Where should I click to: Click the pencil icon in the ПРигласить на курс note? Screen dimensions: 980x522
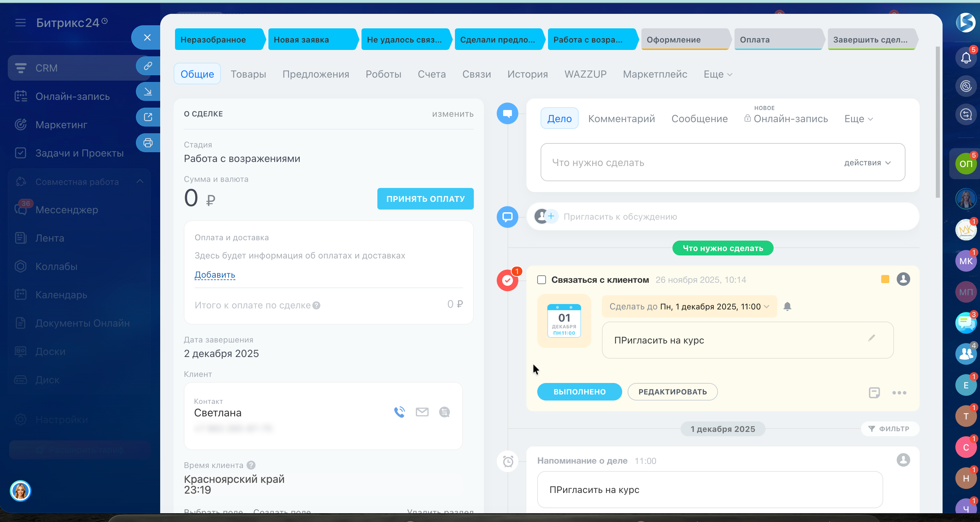click(x=871, y=338)
